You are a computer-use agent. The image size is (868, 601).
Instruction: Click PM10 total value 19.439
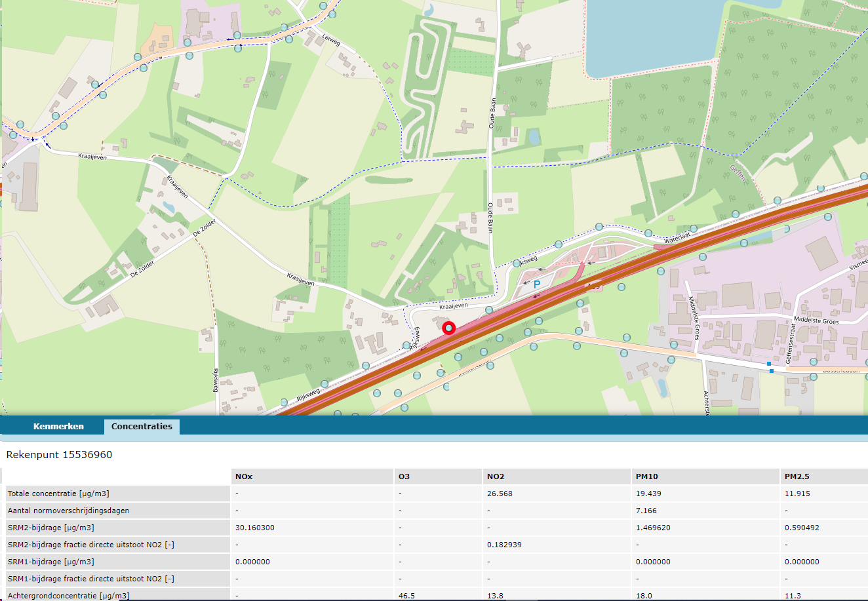point(648,494)
